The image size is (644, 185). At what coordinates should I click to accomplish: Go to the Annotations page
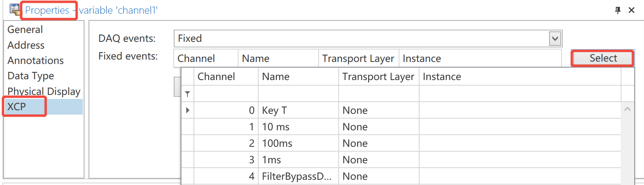pos(35,60)
